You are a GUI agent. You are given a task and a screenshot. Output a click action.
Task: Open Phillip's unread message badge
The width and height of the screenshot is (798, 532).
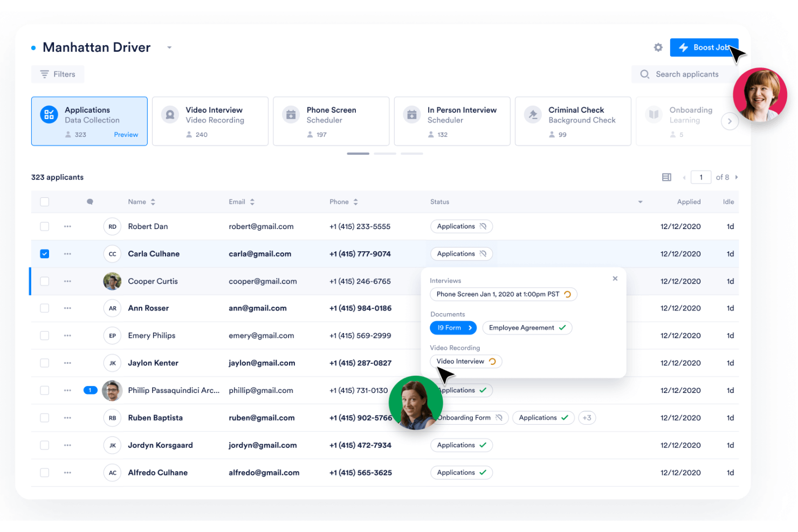point(90,390)
